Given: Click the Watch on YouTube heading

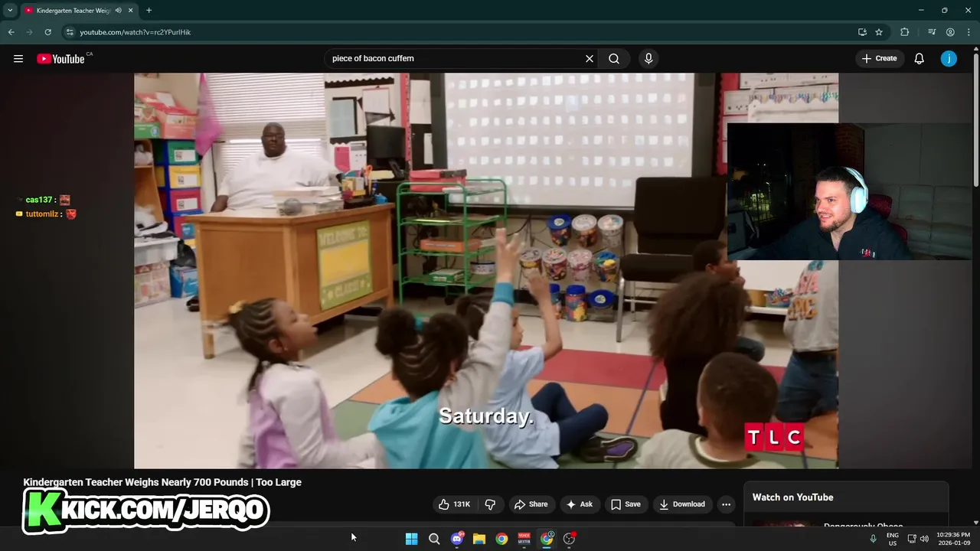Looking at the screenshot, I should 792,497.
